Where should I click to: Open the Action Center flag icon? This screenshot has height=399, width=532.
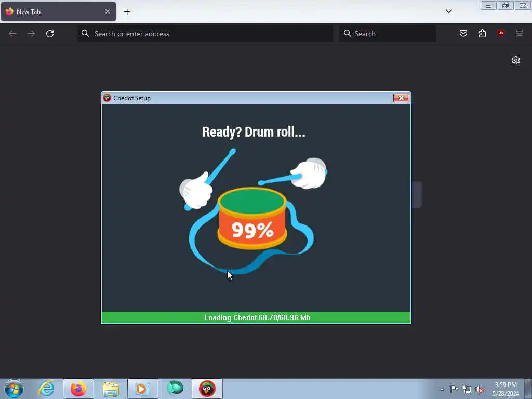pos(454,389)
